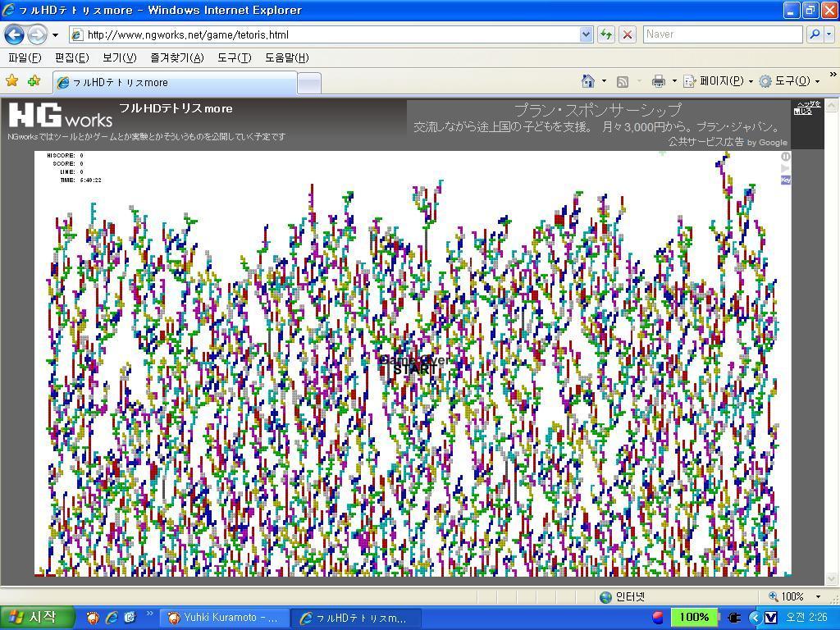Click the V tray icon
Viewport: 840px width, 630px height.
click(770, 619)
